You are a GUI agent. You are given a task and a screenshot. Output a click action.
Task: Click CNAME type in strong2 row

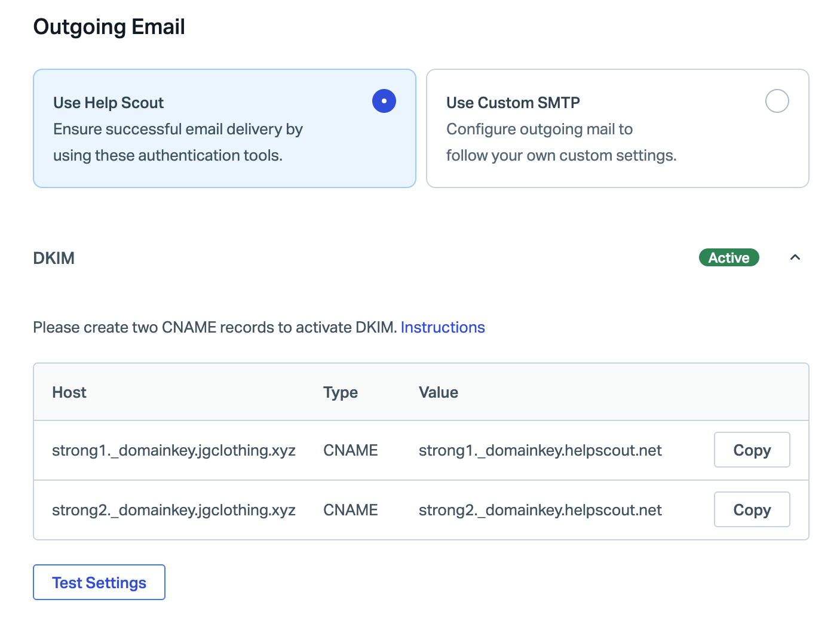pos(351,510)
